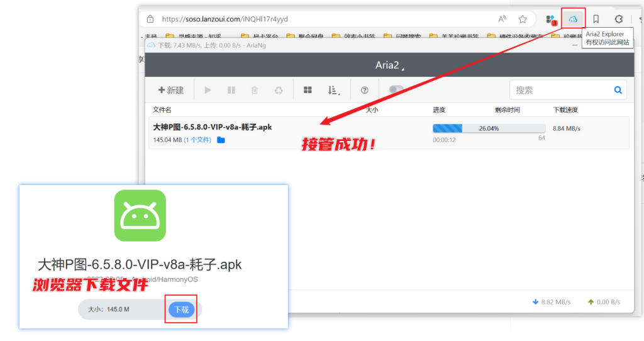Click the favorite star in address bar
Image resolution: width=644 pixels, height=341 pixels.
click(x=523, y=19)
